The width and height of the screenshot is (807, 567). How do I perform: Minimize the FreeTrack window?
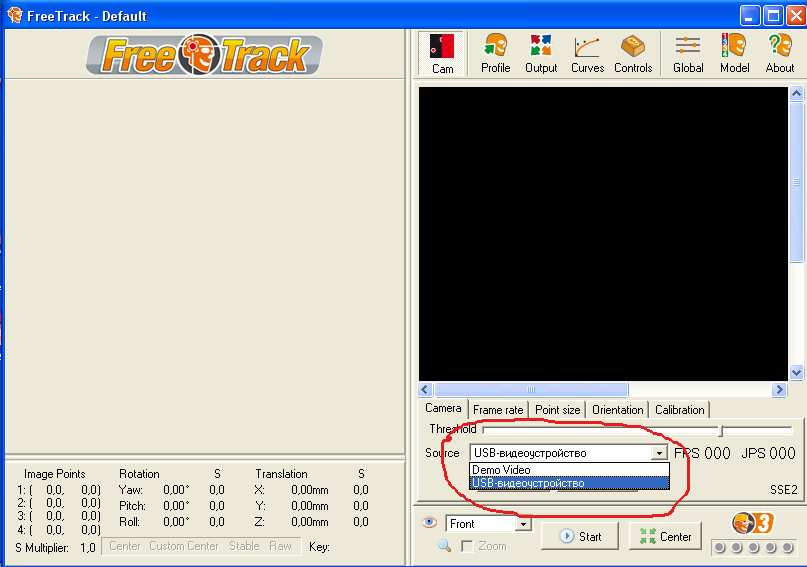749,15
